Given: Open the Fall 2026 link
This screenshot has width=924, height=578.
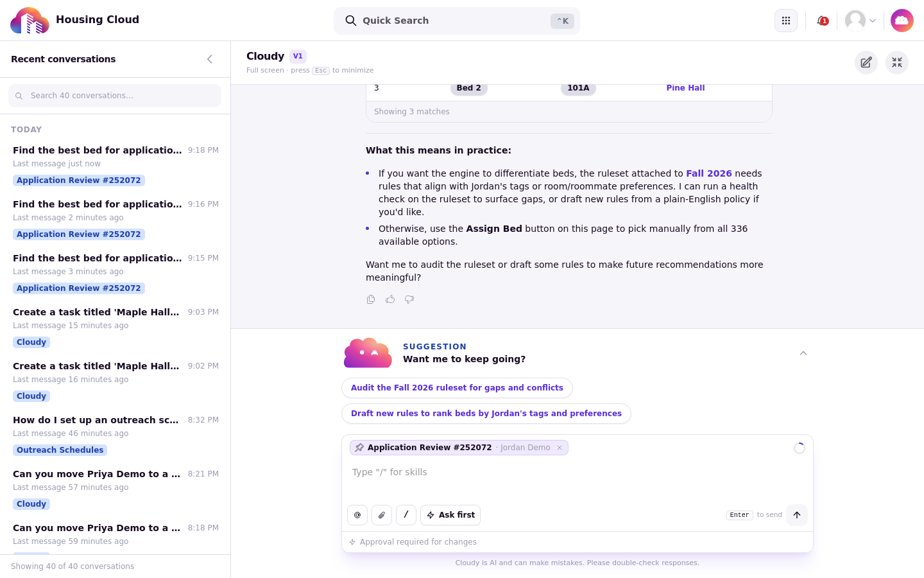Looking at the screenshot, I should [709, 173].
